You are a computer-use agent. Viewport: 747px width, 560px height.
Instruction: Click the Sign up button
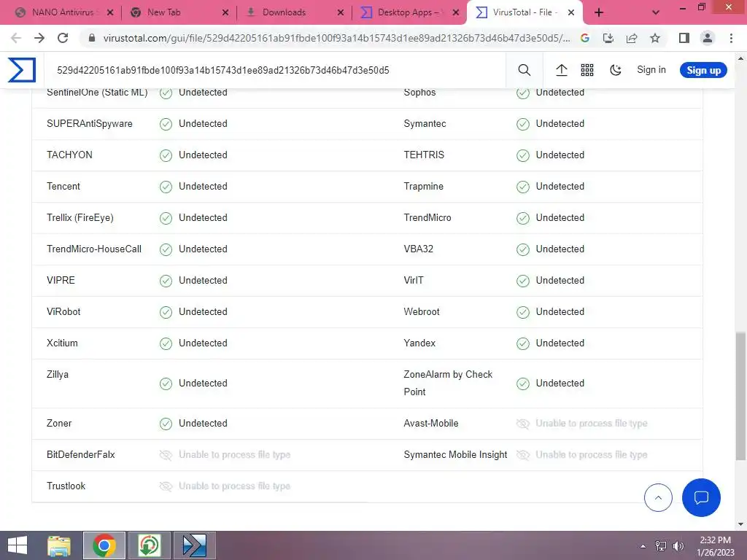tap(703, 70)
